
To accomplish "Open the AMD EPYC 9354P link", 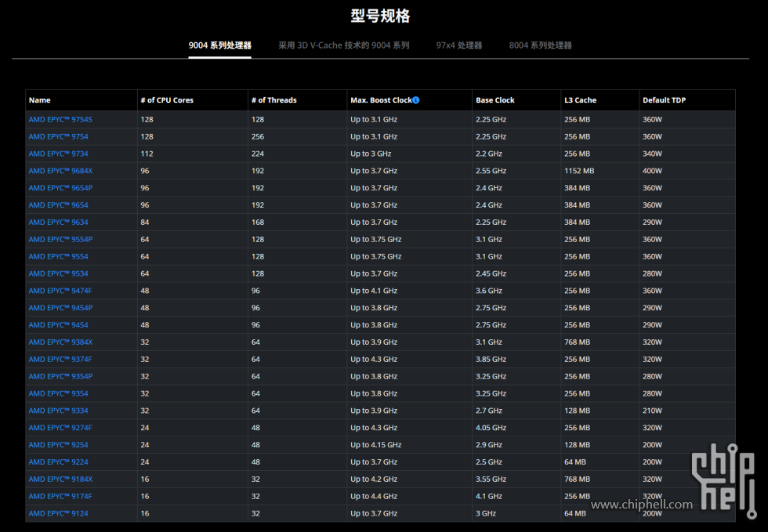I will (60, 377).
